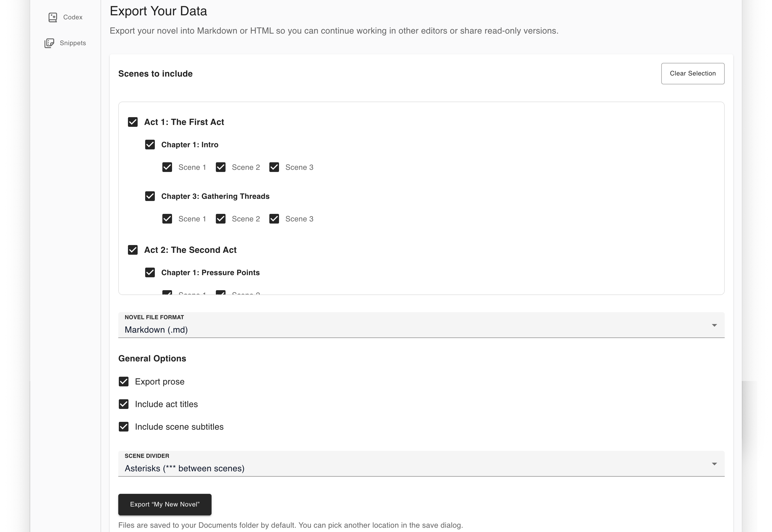
Task: Click Clear Selection button
Action: (x=693, y=73)
